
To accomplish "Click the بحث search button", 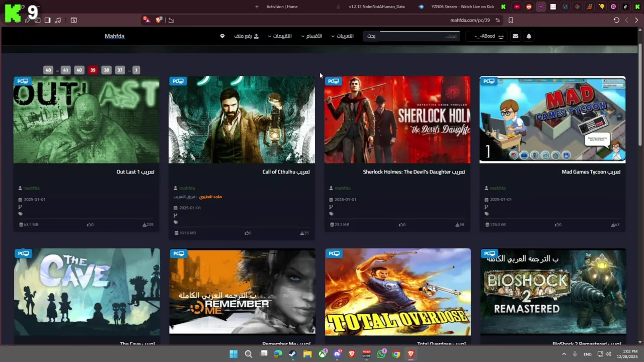I will 371,36.
